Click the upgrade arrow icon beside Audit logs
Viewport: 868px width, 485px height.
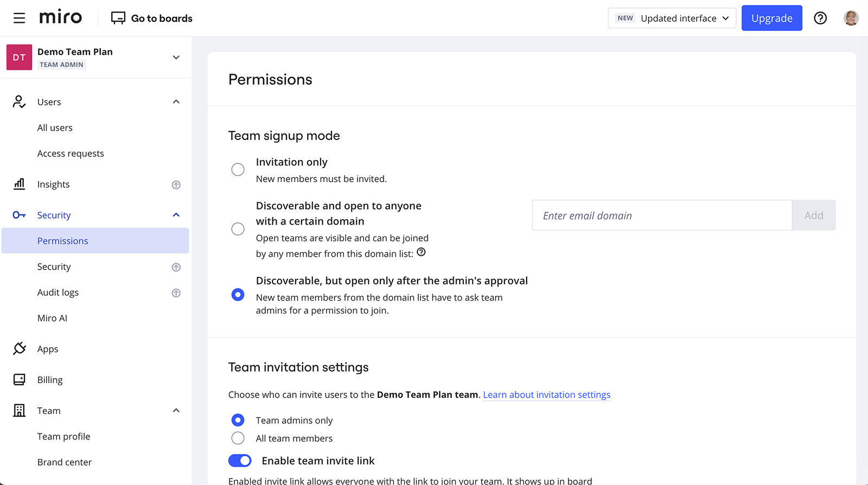click(x=176, y=293)
